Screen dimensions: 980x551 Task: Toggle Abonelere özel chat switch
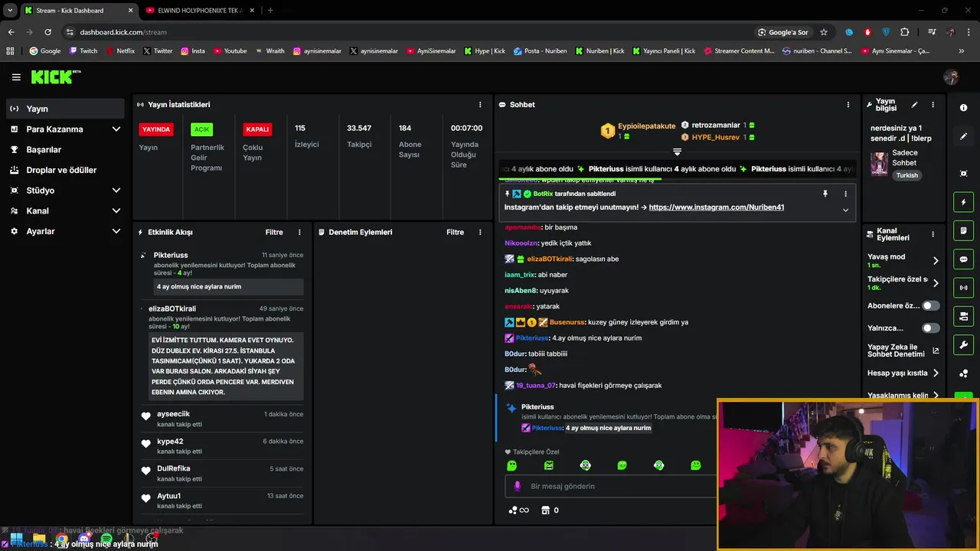930,305
